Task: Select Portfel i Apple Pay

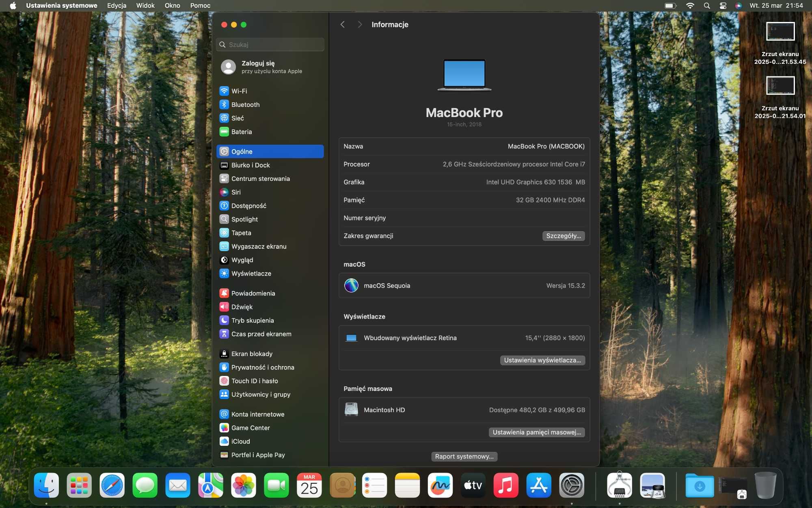Action: 270,455
